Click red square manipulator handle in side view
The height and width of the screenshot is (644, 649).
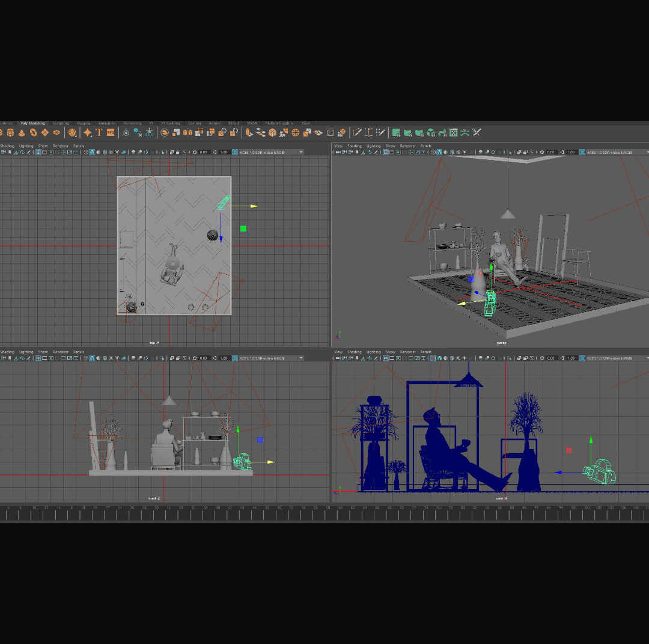568,450
